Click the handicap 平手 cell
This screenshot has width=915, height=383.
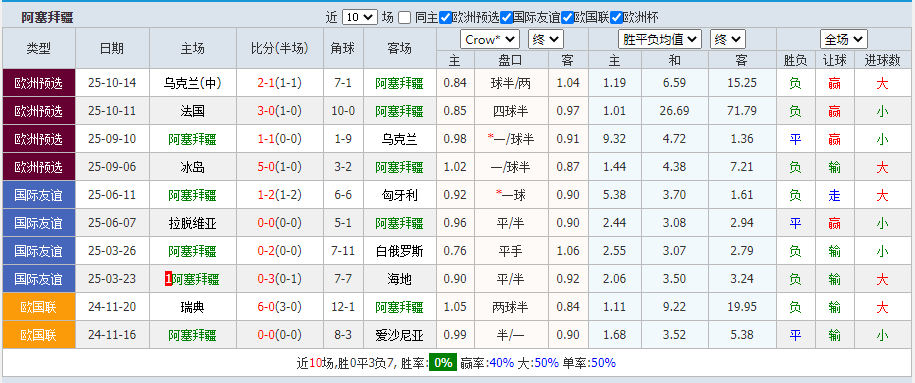511,251
